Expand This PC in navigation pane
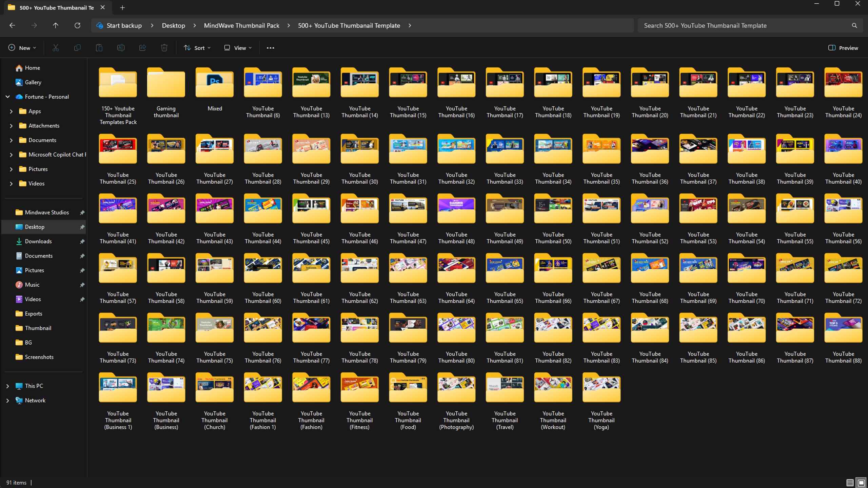Image resolution: width=868 pixels, height=488 pixels. point(7,386)
